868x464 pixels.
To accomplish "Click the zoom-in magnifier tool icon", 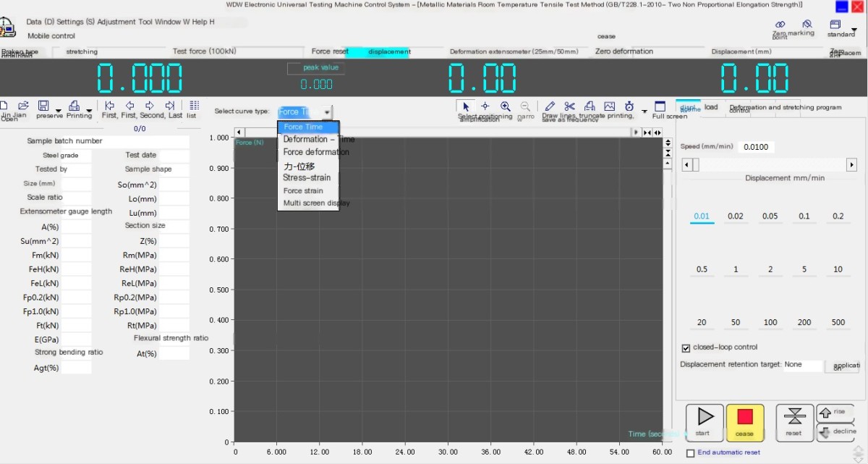I will click(506, 106).
